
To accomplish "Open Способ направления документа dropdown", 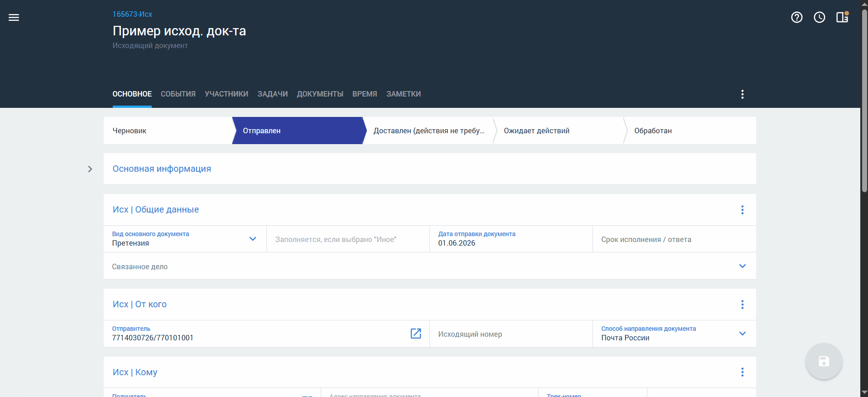I will pyautogui.click(x=743, y=334).
